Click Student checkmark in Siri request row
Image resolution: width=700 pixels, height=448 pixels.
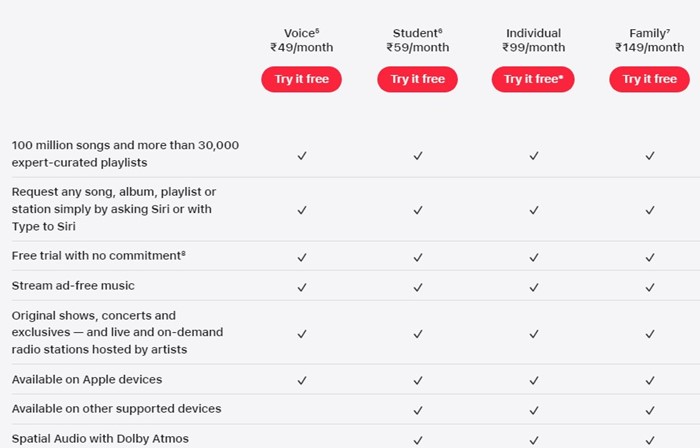(x=418, y=210)
